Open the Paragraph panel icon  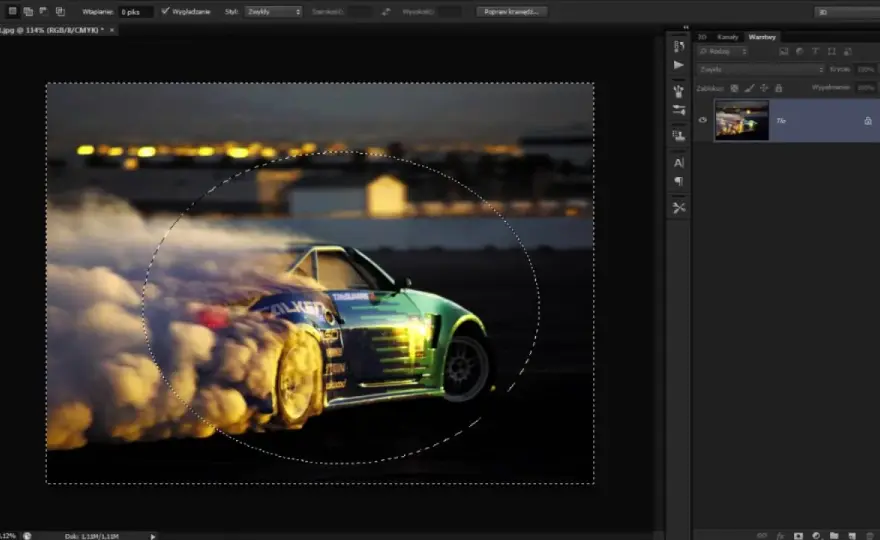pyautogui.click(x=679, y=181)
